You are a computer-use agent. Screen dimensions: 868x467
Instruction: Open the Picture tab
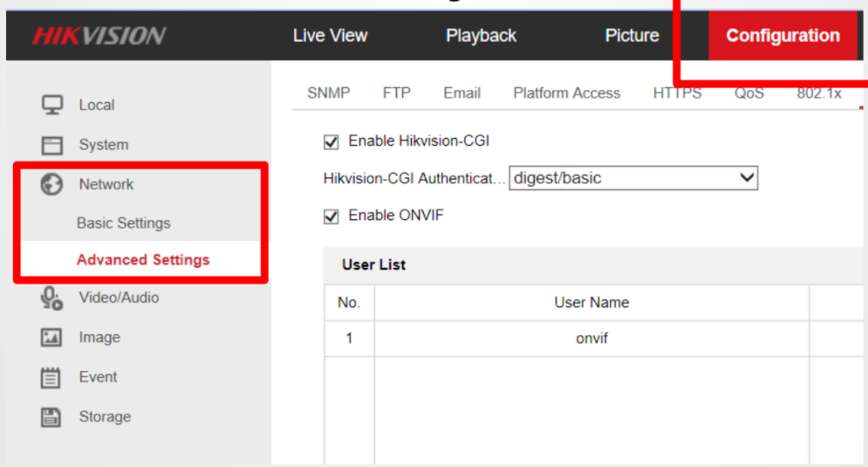click(x=632, y=36)
